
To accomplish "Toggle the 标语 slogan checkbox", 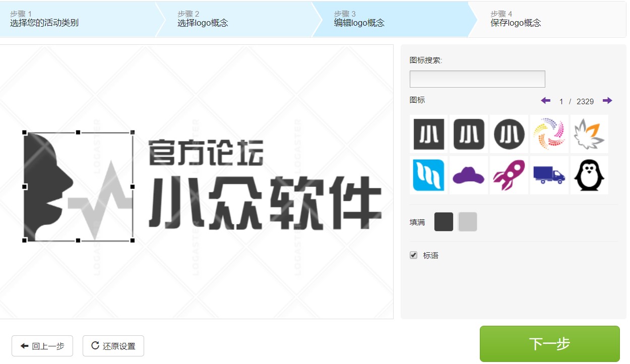I will pyautogui.click(x=414, y=255).
